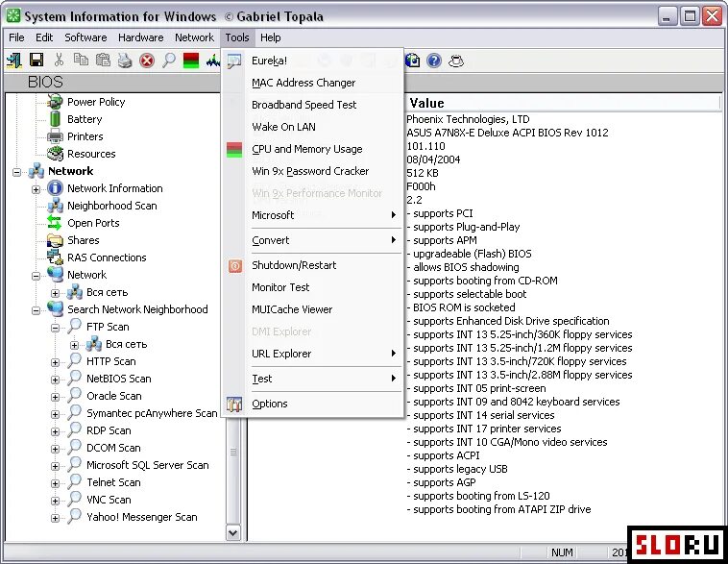Click the Open Ports green arrows icon
Image resolution: width=728 pixels, height=564 pixels.
pyautogui.click(x=55, y=223)
